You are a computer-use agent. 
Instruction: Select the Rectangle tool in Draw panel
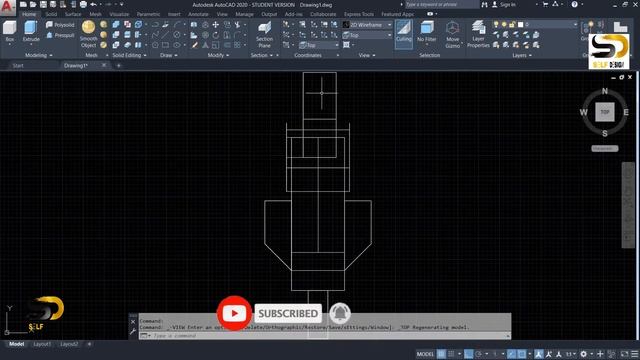pyautogui.click(x=165, y=45)
